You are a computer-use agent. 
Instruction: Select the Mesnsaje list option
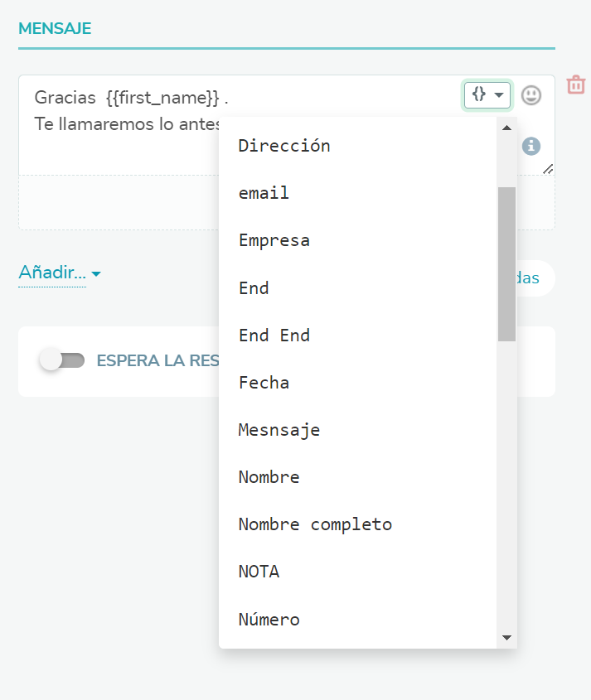pos(279,430)
